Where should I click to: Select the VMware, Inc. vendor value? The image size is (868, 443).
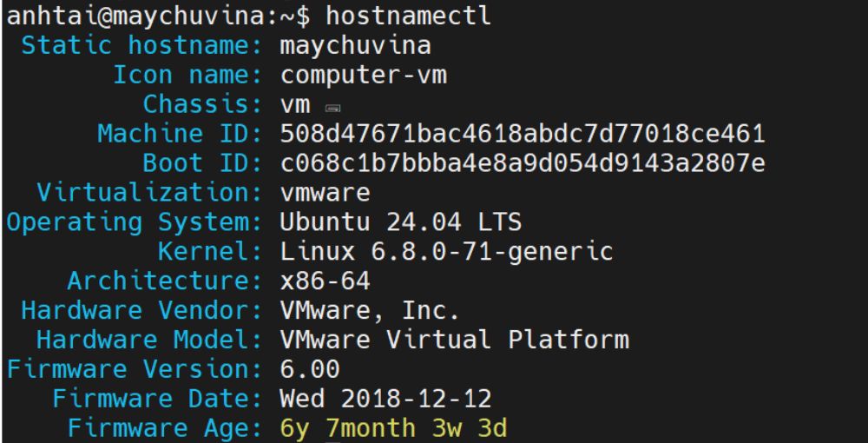(370, 311)
